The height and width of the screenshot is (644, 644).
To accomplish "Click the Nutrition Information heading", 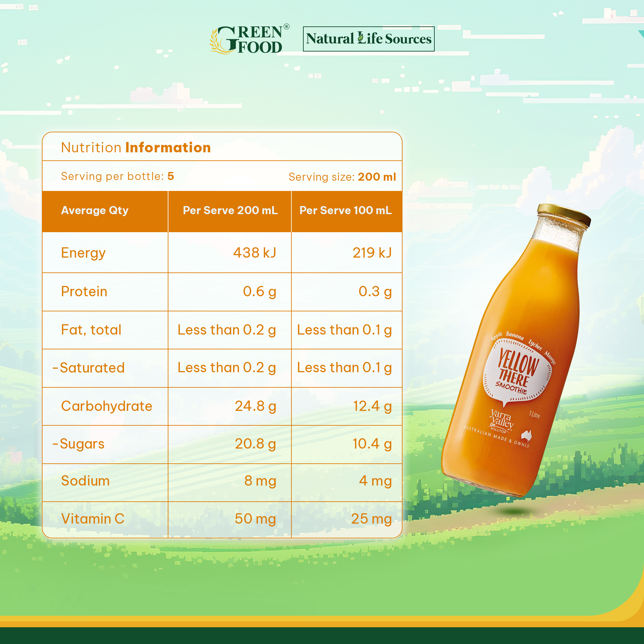I will click(x=136, y=148).
